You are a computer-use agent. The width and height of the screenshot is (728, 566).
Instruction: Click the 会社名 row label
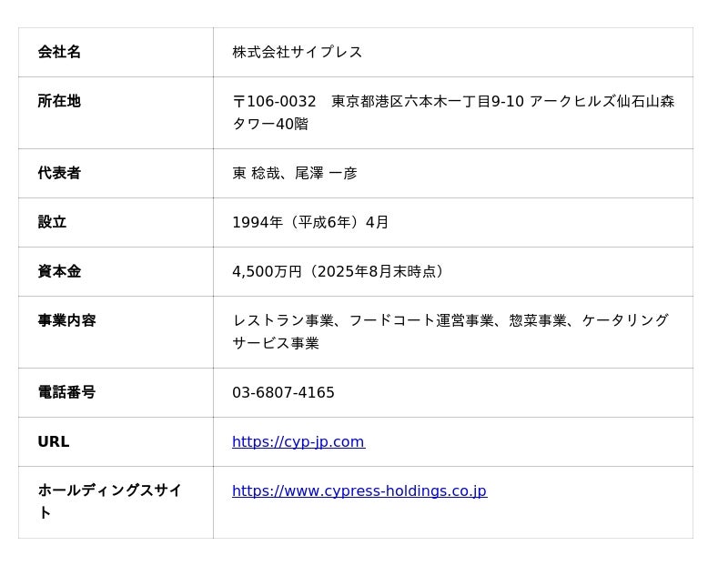point(59,52)
